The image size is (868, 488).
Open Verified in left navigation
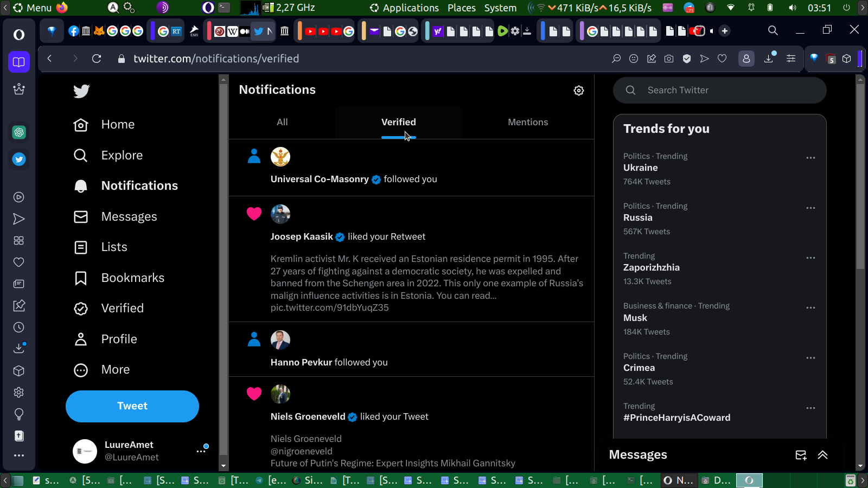coord(108,309)
